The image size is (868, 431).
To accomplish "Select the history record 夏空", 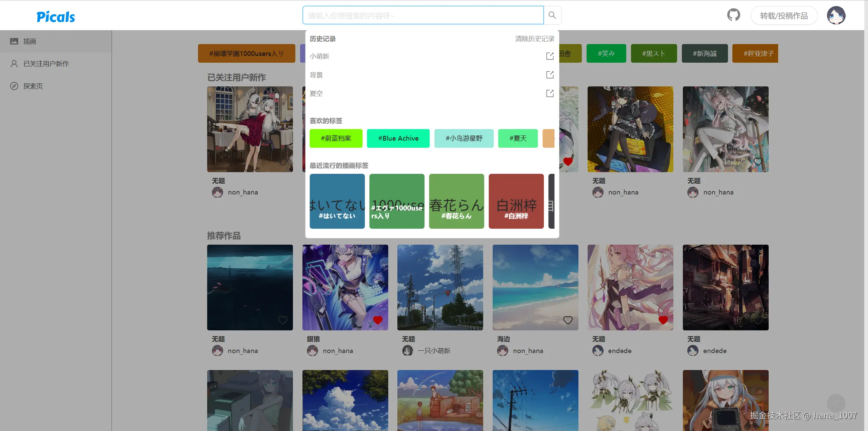I will click(316, 93).
